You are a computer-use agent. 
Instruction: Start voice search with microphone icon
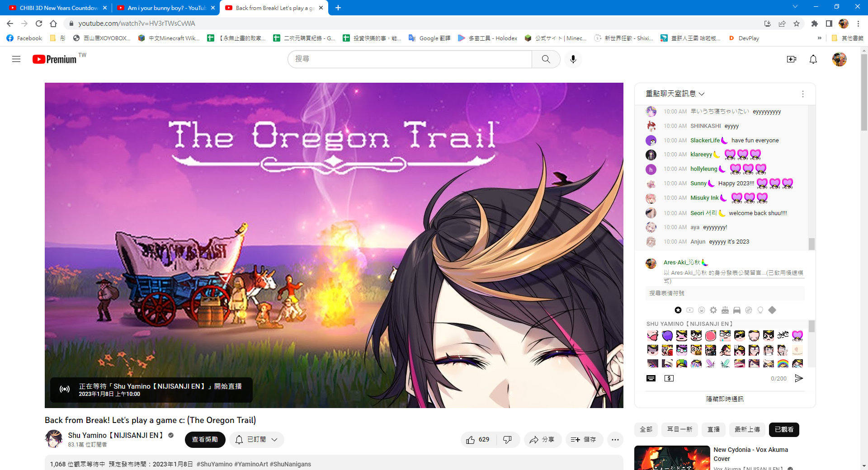coord(573,59)
